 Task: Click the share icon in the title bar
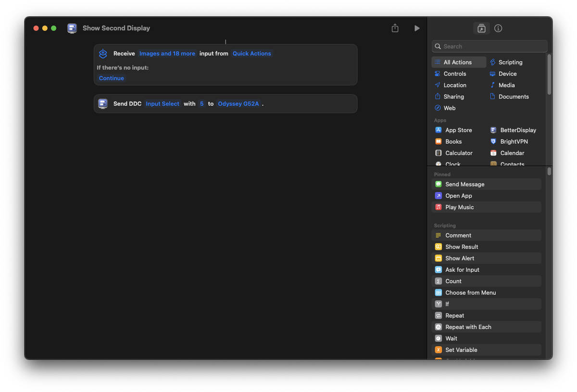click(395, 28)
